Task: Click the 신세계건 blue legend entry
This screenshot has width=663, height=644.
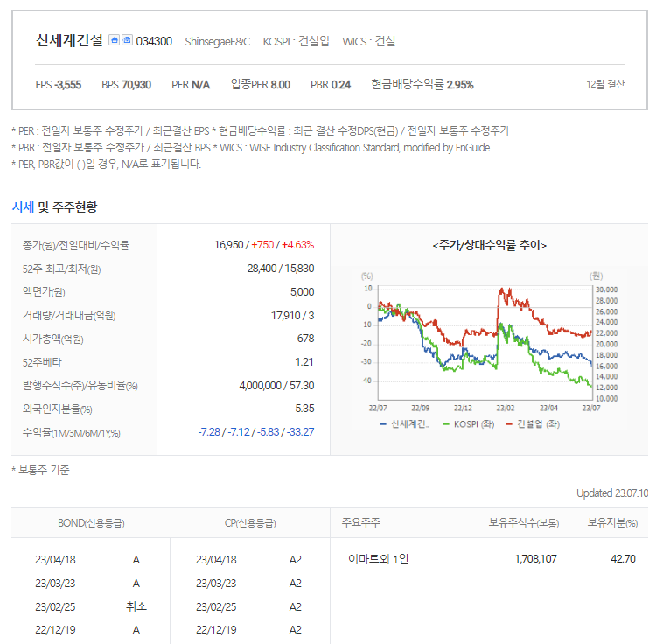Action: click(404, 424)
